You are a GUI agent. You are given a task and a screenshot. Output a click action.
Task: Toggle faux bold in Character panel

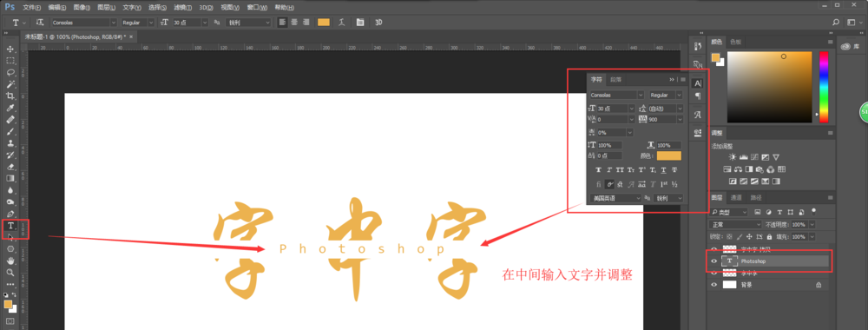(598, 170)
